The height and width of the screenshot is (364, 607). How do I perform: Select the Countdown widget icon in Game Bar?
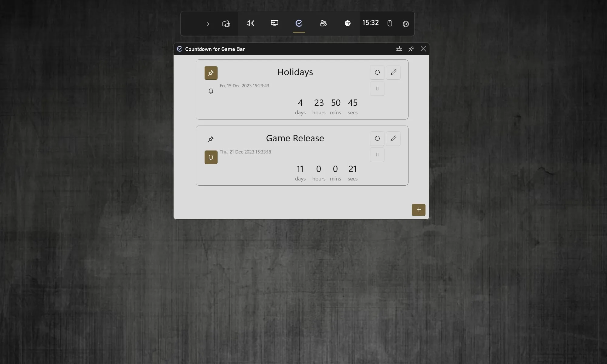point(299,23)
